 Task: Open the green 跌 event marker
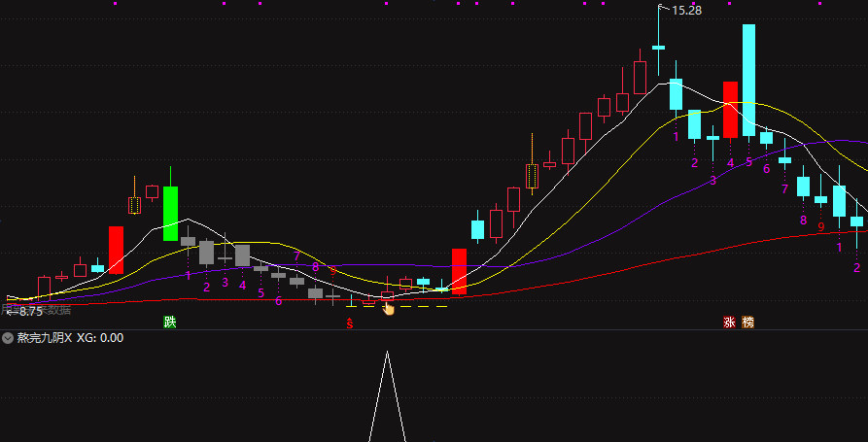click(170, 322)
